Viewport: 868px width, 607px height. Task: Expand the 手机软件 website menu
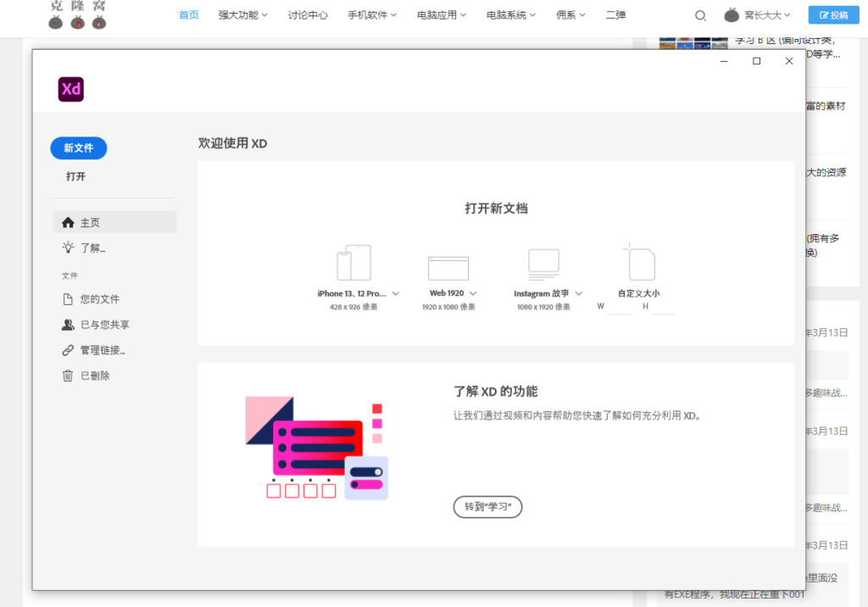[x=372, y=15]
